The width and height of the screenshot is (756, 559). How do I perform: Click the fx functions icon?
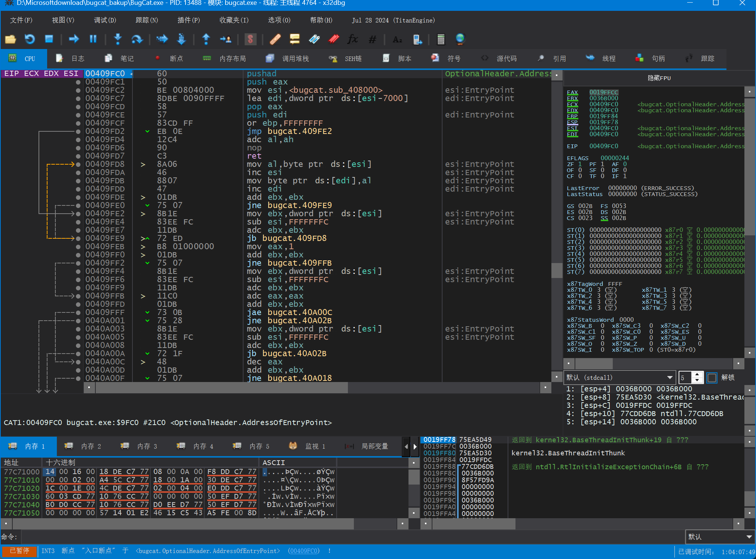pyautogui.click(x=352, y=39)
